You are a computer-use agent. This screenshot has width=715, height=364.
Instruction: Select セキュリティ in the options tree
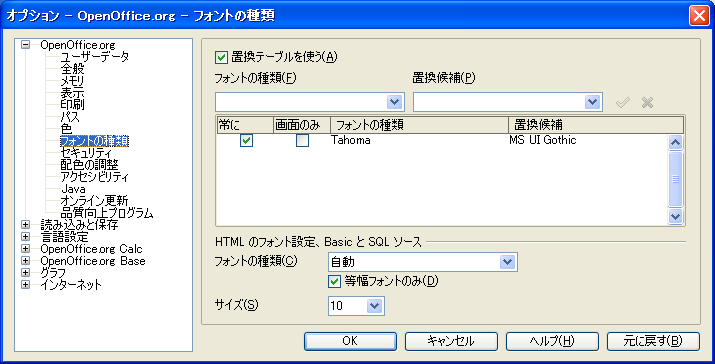point(86,153)
